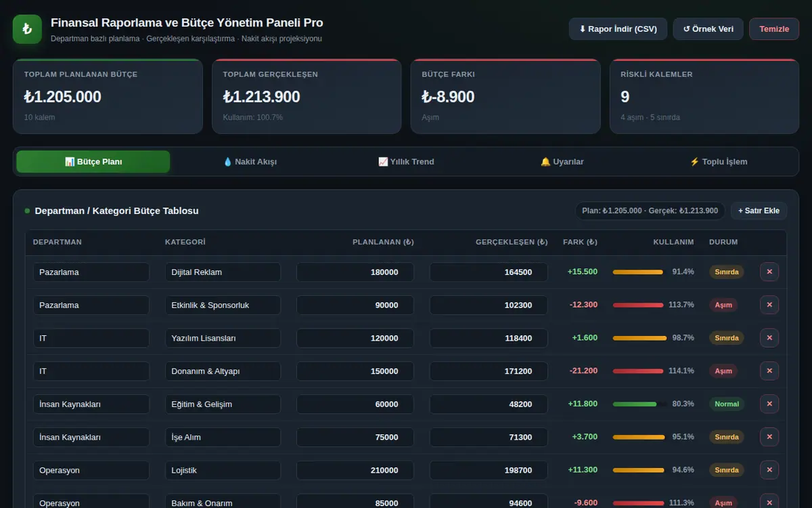The width and height of the screenshot is (812, 508).
Task: Click the Toplam Gerçekleşen value ₺1.213.900
Action: 261,97
